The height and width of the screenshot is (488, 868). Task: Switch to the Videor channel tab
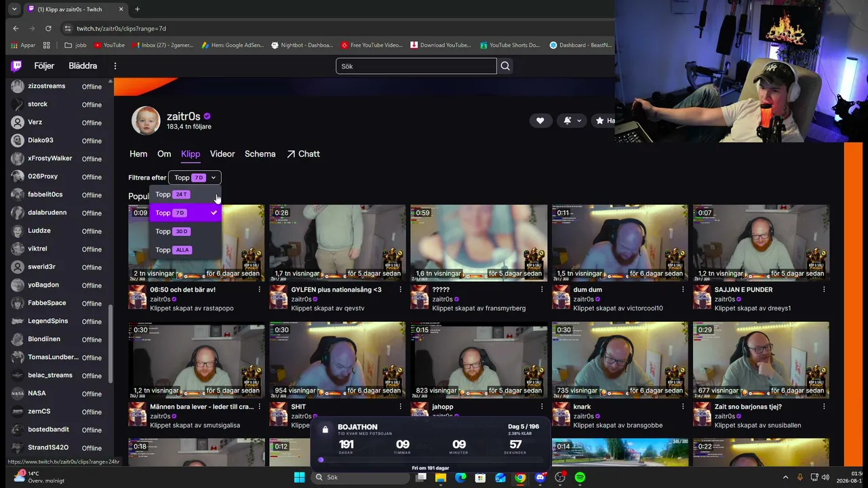coord(222,154)
